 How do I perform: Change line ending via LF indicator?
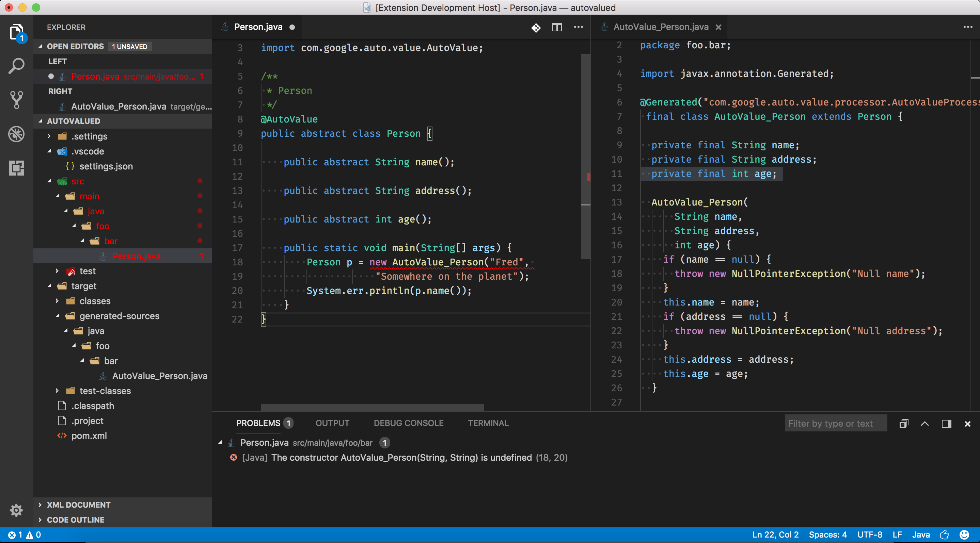(x=897, y=535)
